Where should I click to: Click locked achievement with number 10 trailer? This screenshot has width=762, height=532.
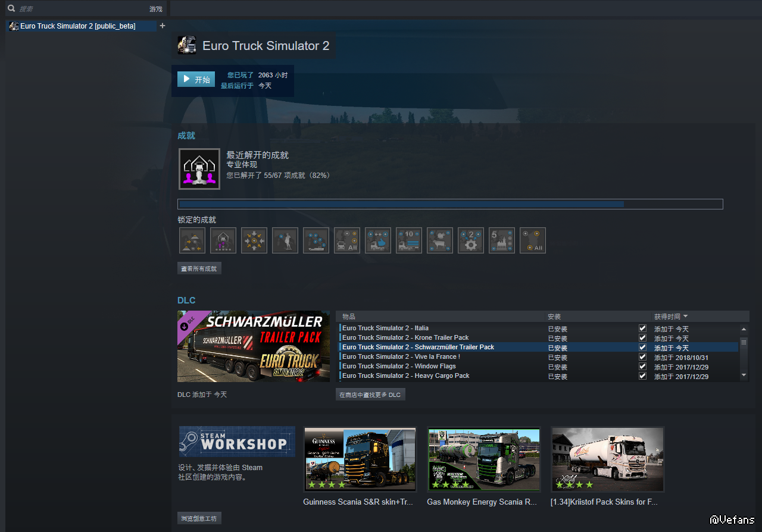409,240
